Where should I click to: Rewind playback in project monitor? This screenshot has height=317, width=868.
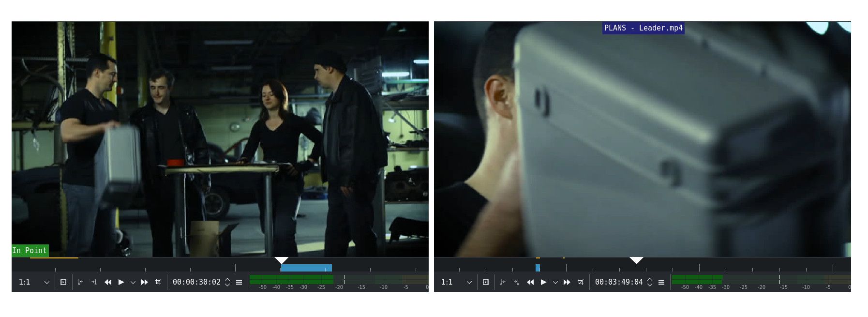coord(530,282)
